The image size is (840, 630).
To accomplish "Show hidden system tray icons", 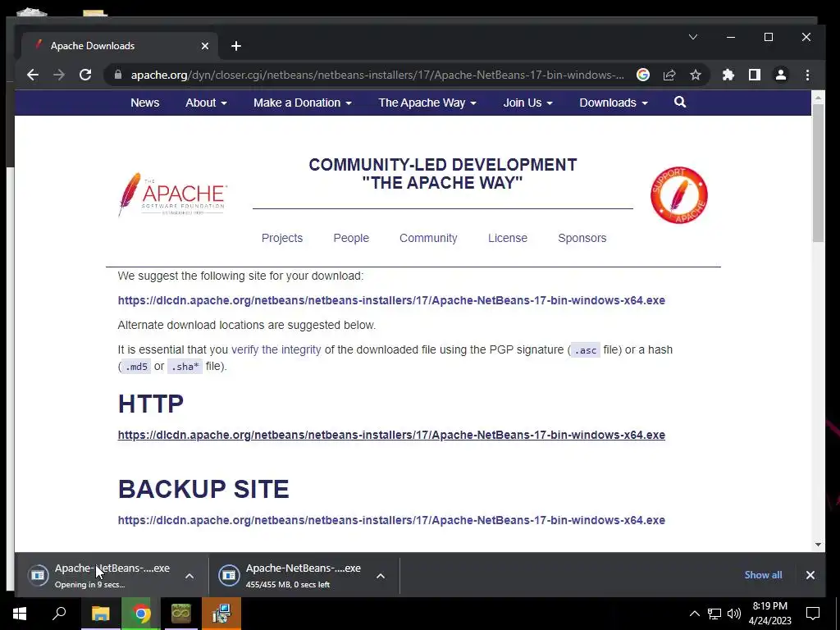I will pos(694,614).
